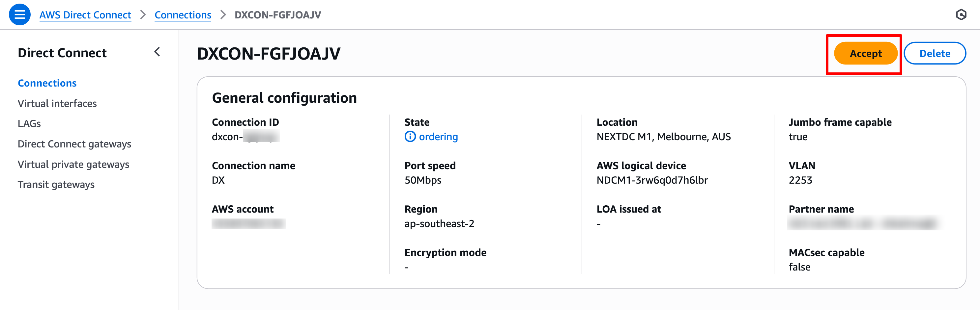The height and width of the screenshot is (310, 980).
Task: Navigate to LAGs in sidebar
Action: pyautogui.click(x=29, y=123)
